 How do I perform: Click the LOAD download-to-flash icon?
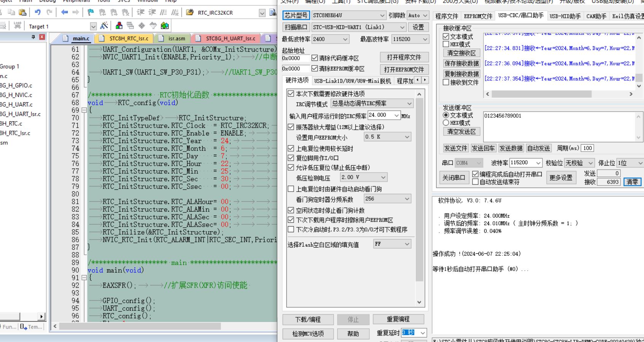[x=17, y=26]
